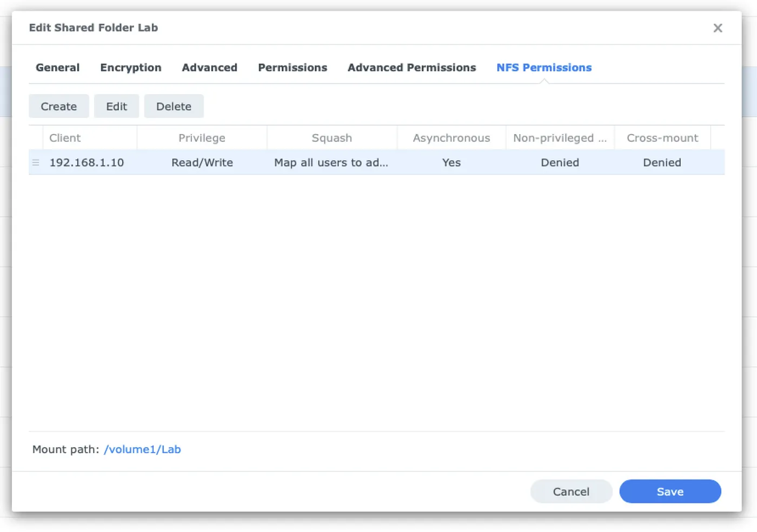The image size is (757, 532).
Task: Select the Permissions tab
Action: click(293, 68)
